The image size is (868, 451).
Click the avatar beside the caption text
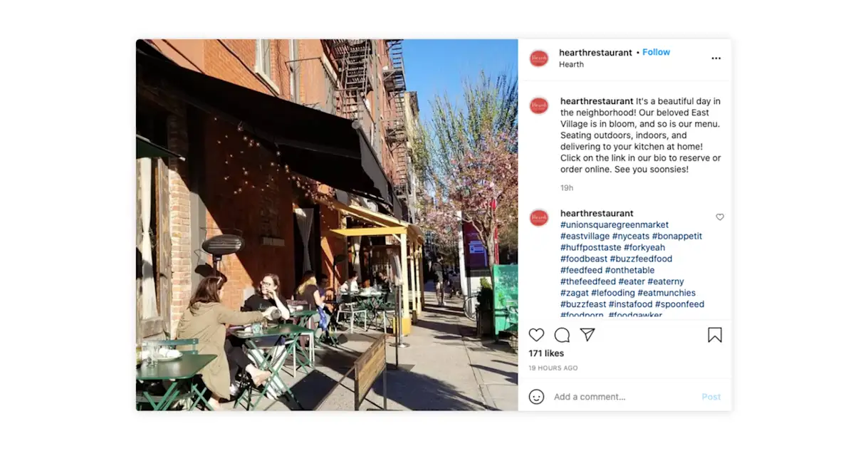click(x=539, y=105)
